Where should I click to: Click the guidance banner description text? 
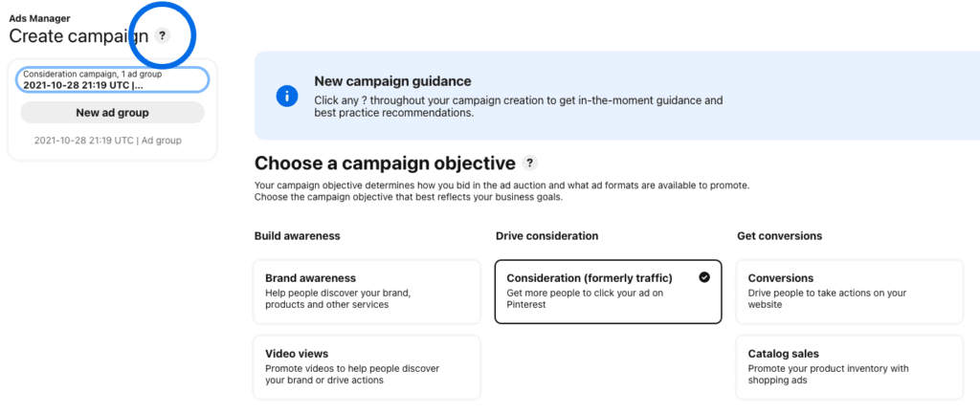coord(519,107)
